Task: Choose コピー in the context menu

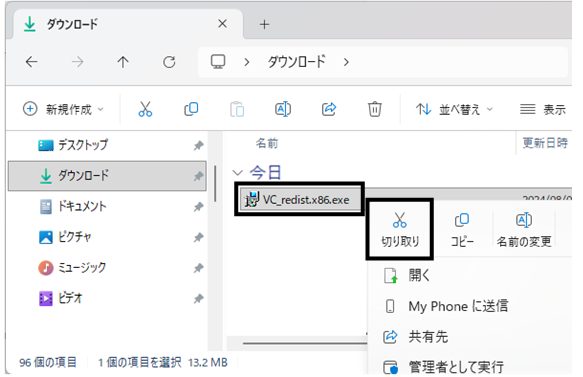Action: 462,230
